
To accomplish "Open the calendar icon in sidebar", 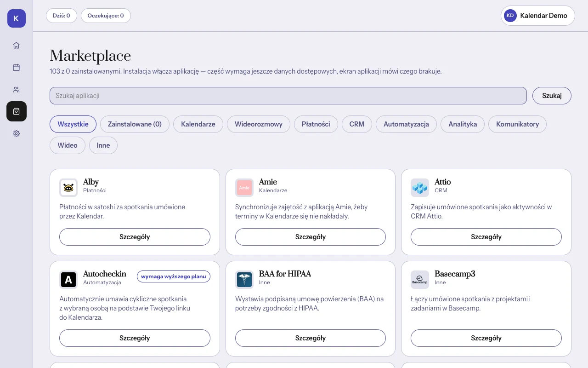I will pos(17,67).
